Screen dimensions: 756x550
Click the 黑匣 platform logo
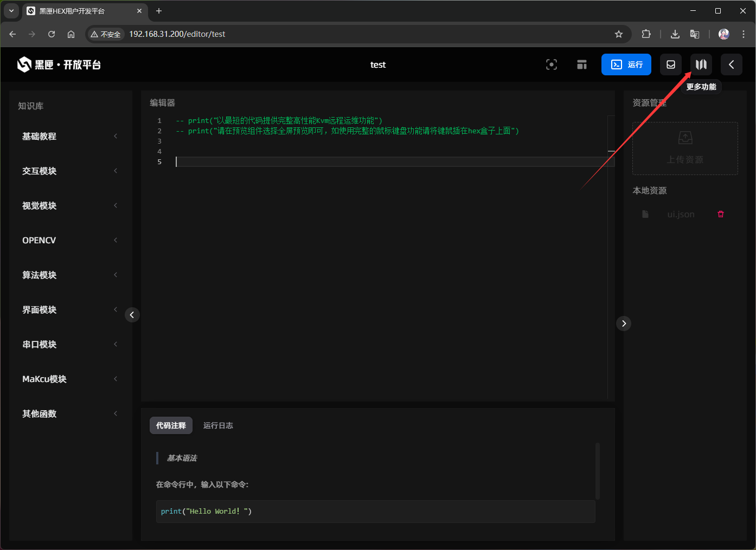pyautogui.click(x=59, y=64)
